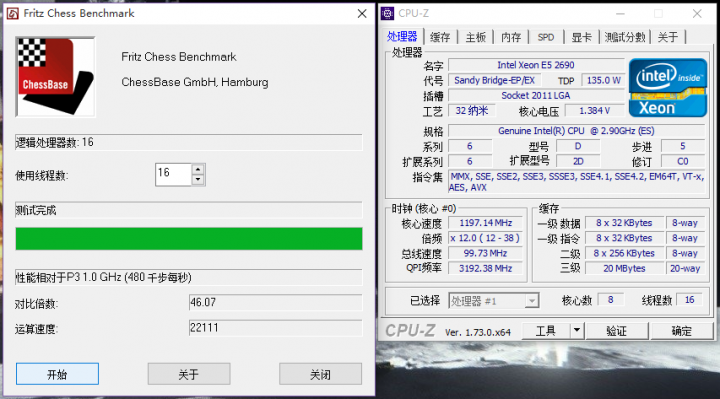Click the 扩展型号 value 2D
This screenshot has height=399, width=720.
[578, 161]
